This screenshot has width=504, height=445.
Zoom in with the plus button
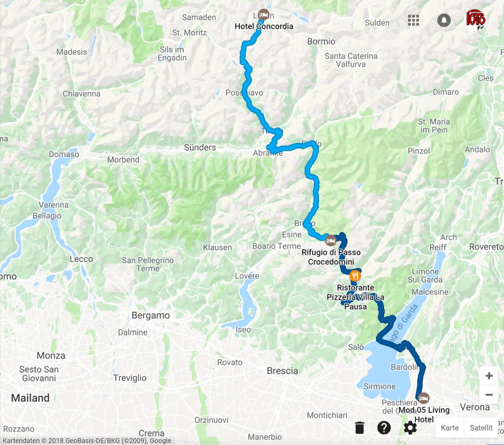click(489, 376)
